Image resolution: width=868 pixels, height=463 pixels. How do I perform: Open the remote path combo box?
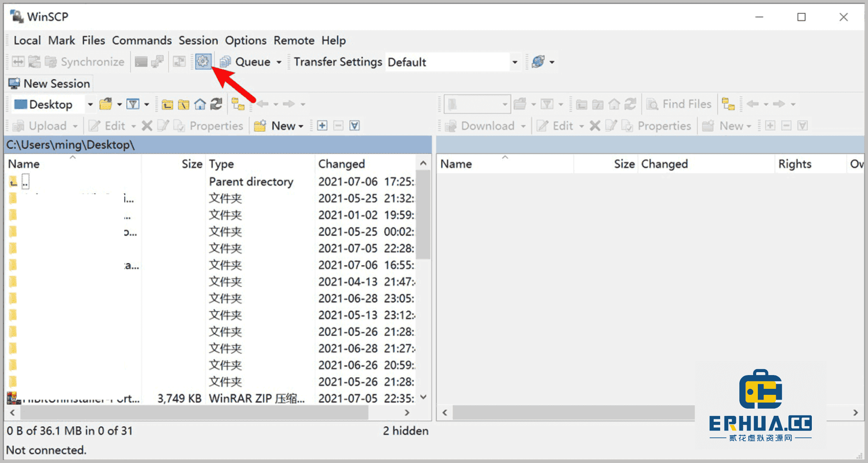[477, 104]
